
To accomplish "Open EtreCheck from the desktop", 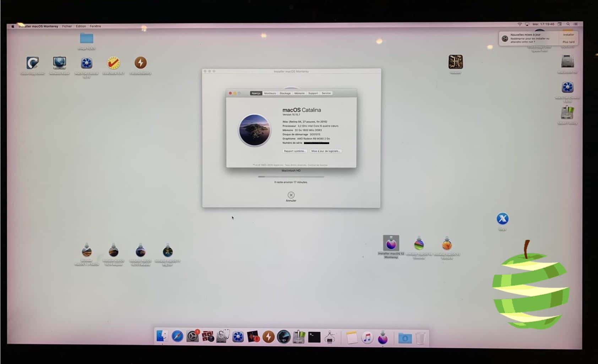I will click(x=114, y=63).
